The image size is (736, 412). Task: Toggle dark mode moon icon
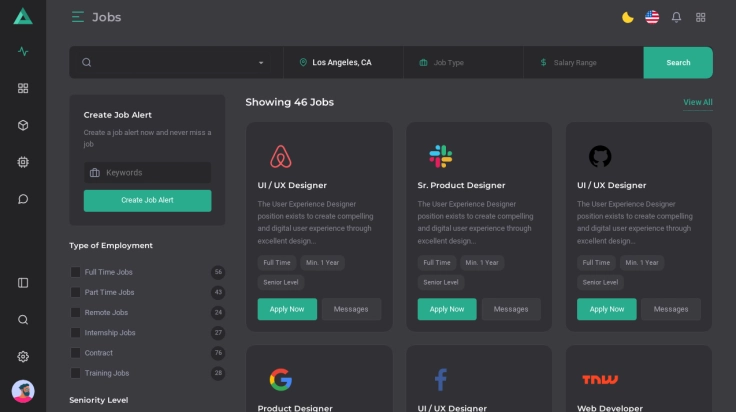click(628, 17)
